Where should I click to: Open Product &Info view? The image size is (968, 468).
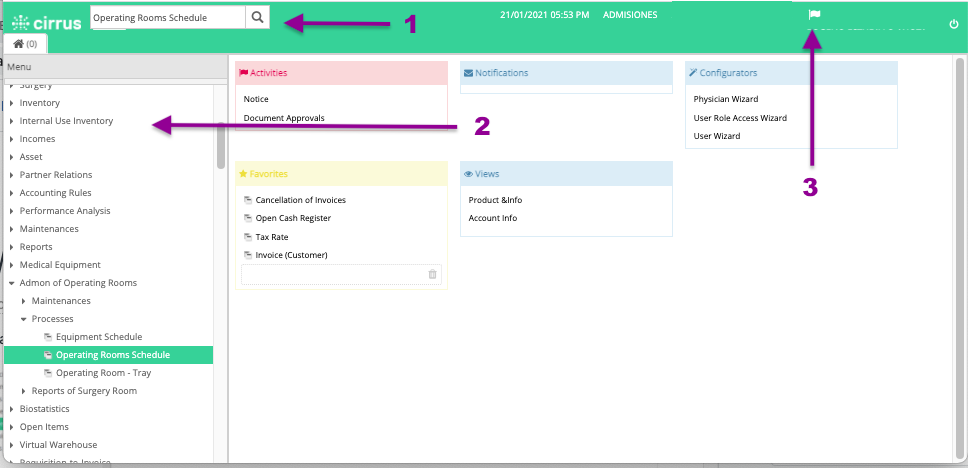(x=495, y=200)
